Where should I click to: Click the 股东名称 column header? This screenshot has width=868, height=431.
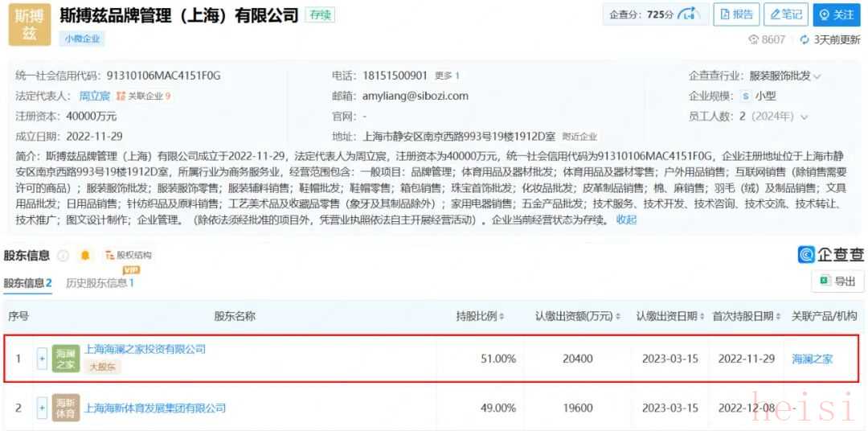[x=235, y=316]
